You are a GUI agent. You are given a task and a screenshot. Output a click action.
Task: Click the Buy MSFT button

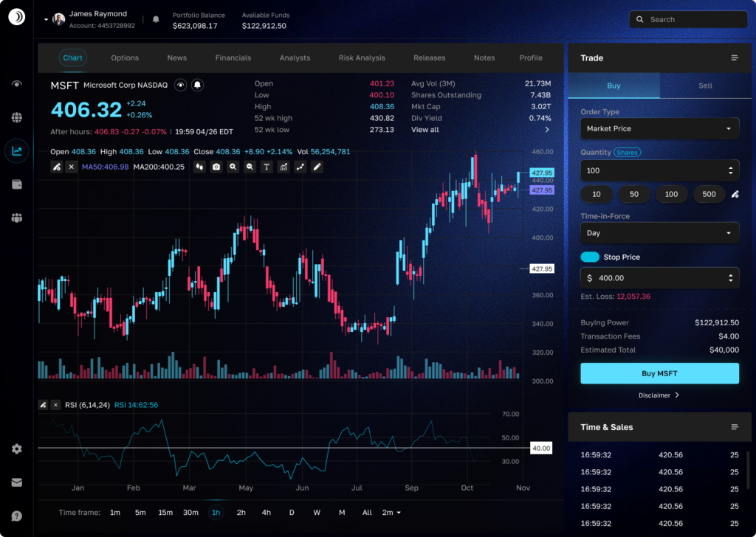tap(659, 373)
